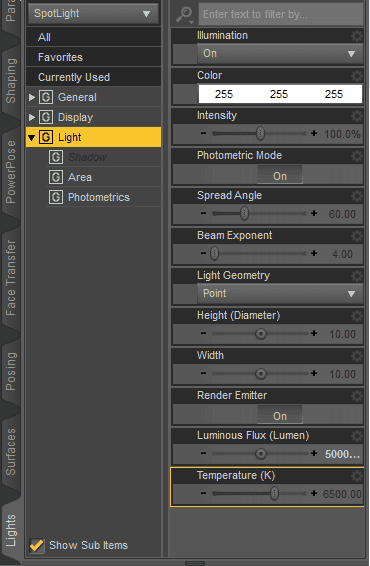Open the Spread Angle settings gear
Image resolution: width=370 pixels, height=566 pixels.
click(x=357, y=196)
